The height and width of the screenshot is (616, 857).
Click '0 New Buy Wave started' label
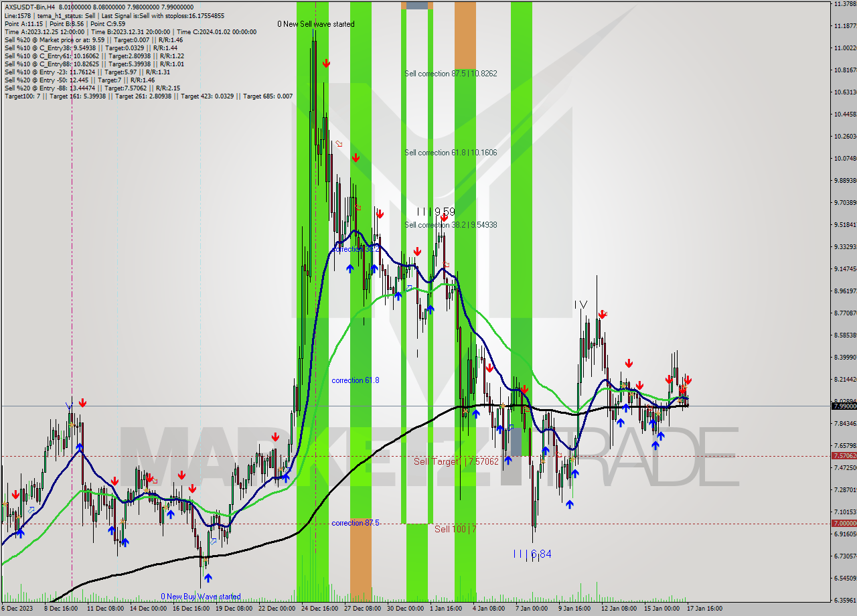click(200, 597)
